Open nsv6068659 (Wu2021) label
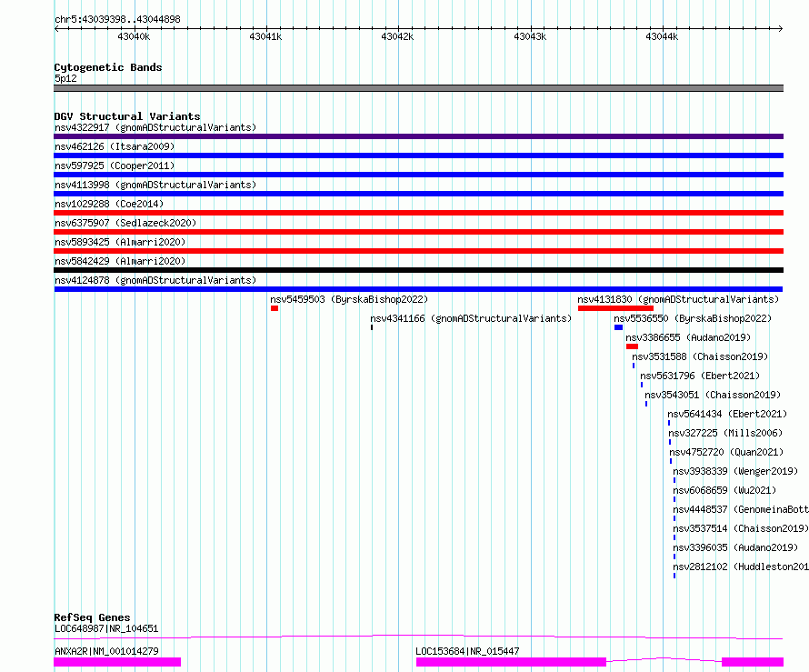 click(724, 490)
